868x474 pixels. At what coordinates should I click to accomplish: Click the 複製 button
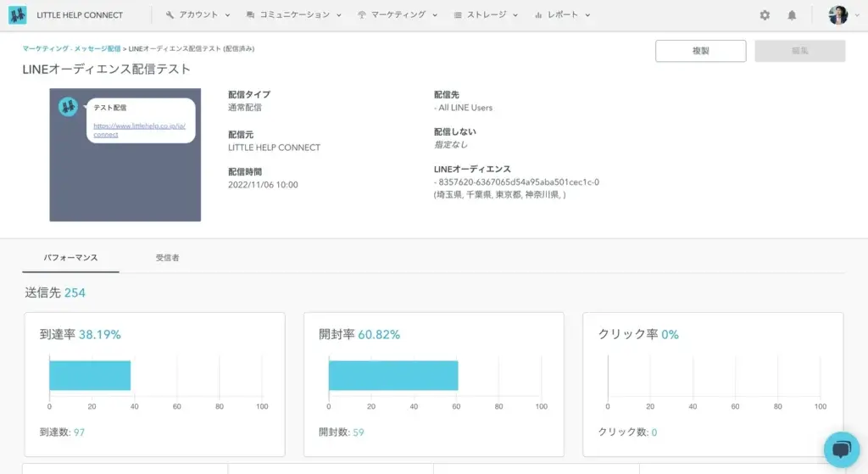tap(700, 51)
